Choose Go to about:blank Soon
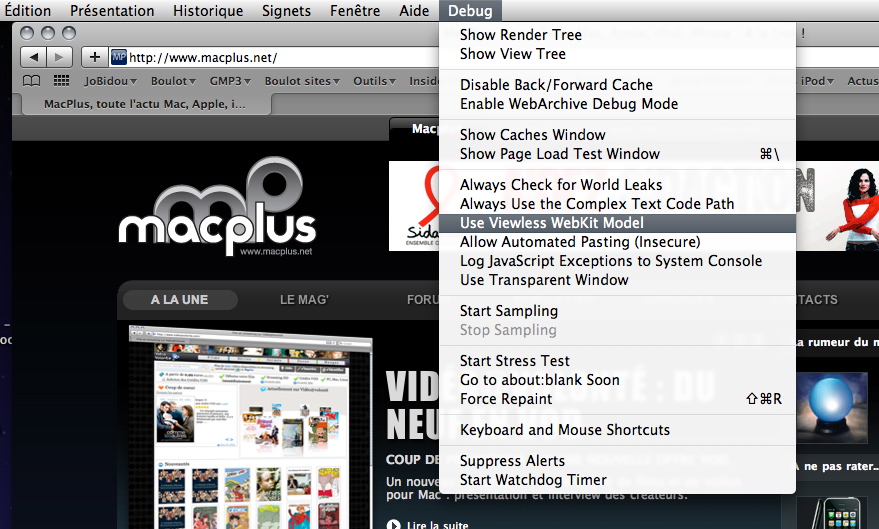 pos(617,380)
